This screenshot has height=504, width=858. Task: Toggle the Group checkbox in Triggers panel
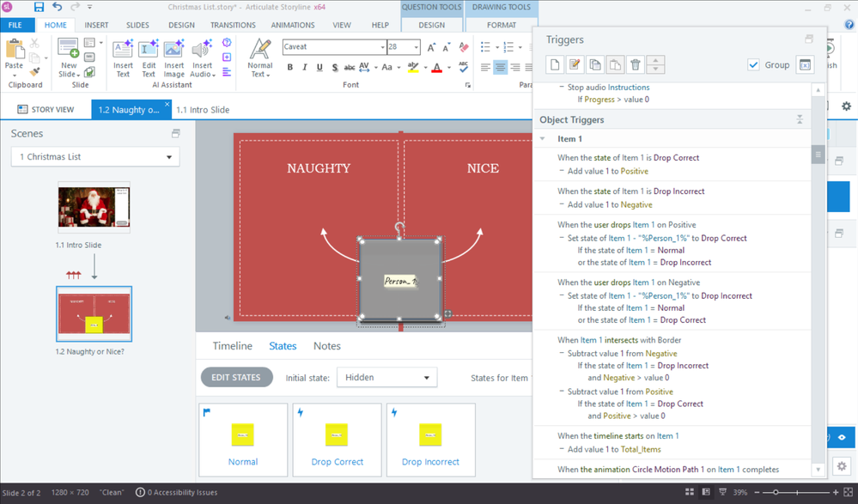point(753,64)
